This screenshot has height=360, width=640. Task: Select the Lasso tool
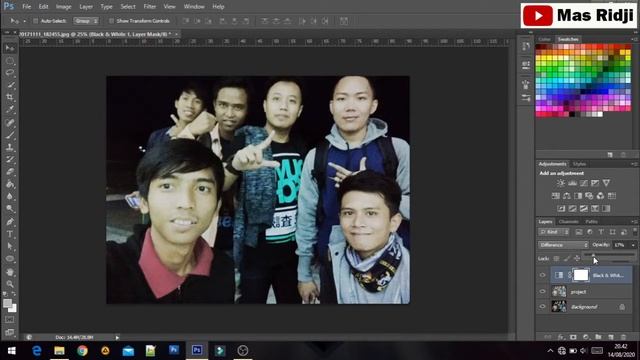point(10,73)
